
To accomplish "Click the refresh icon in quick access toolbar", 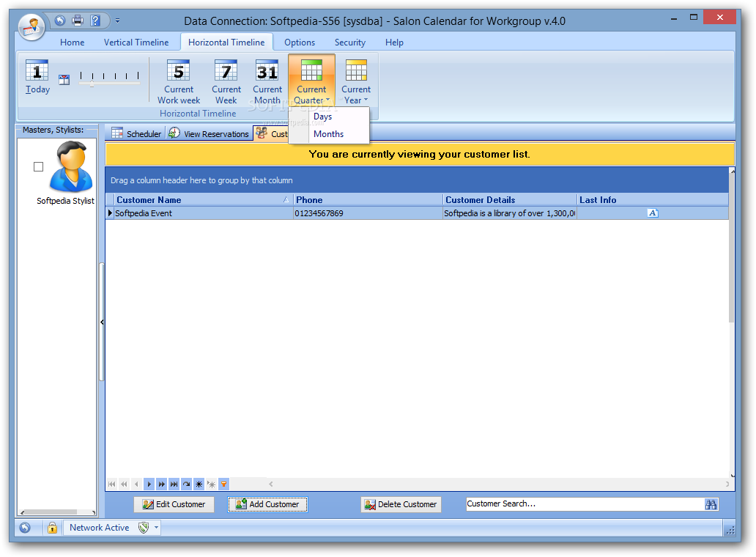I will (60, 21).
